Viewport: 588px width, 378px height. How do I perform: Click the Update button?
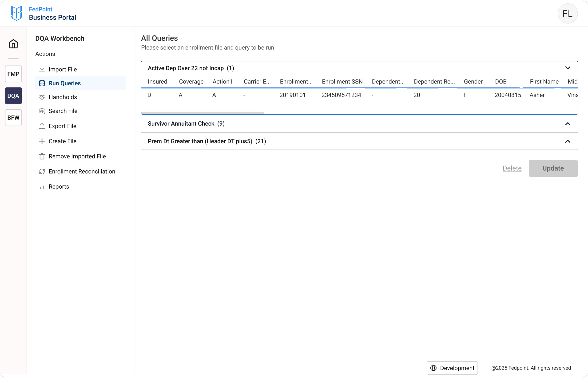[553, 168]
